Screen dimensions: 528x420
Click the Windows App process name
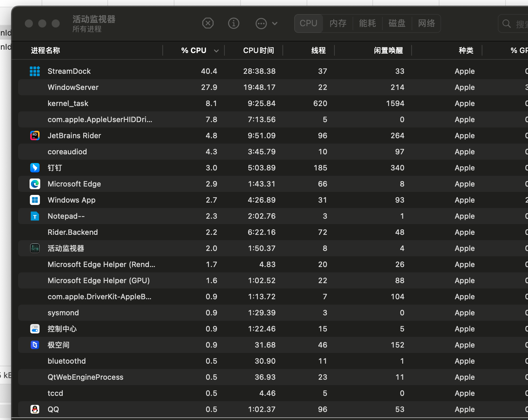(71, 200)
